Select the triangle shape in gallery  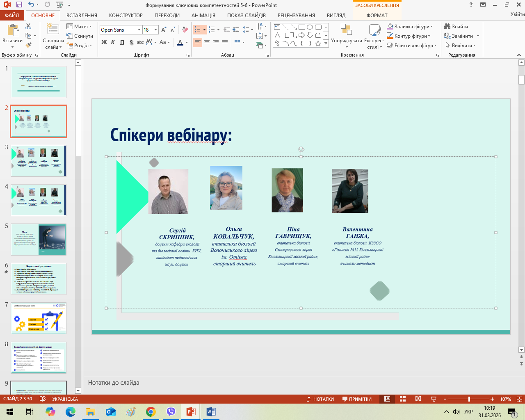click(277, 35)
